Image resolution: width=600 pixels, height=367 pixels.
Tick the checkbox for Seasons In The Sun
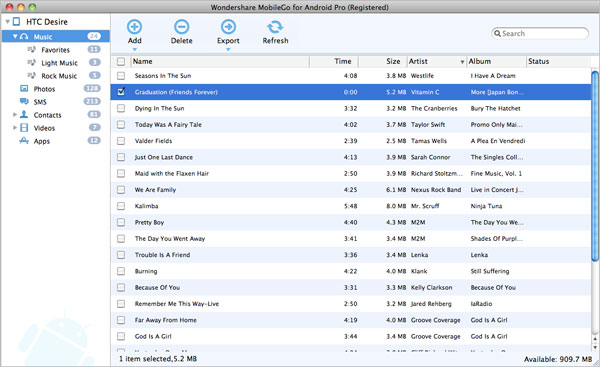pyautogui.click(x=121, y=75)
